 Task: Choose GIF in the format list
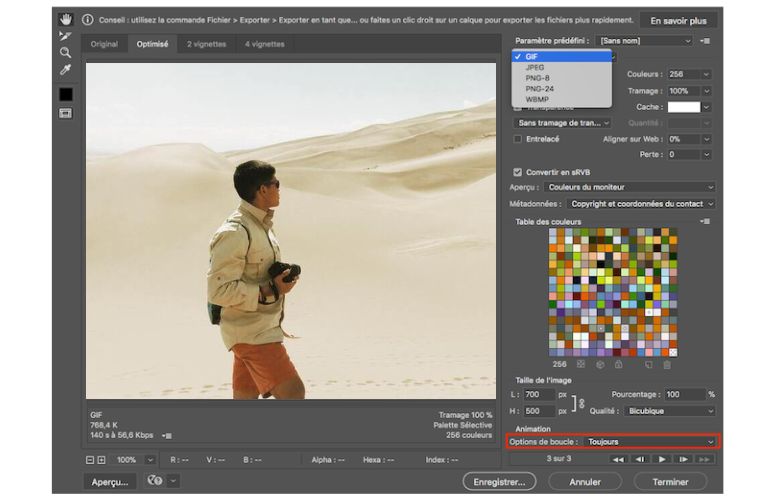[562, 56]
